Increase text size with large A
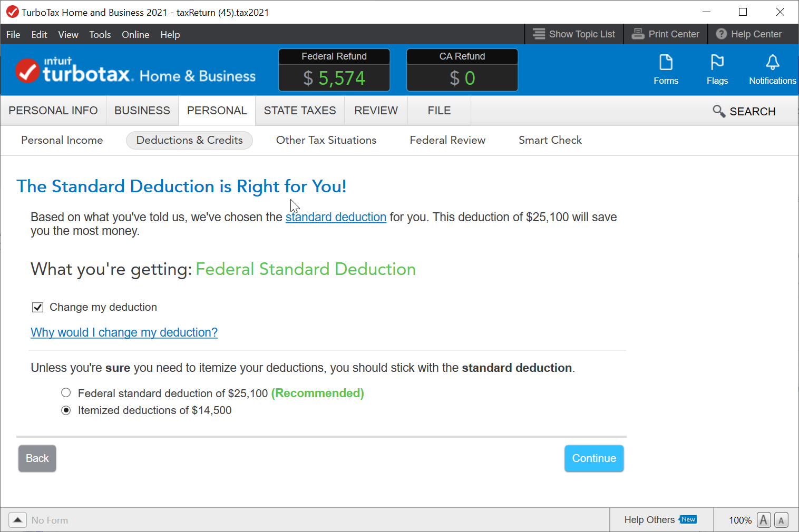The width and height of the screenshot is (799, 532). tap(764, 520)
